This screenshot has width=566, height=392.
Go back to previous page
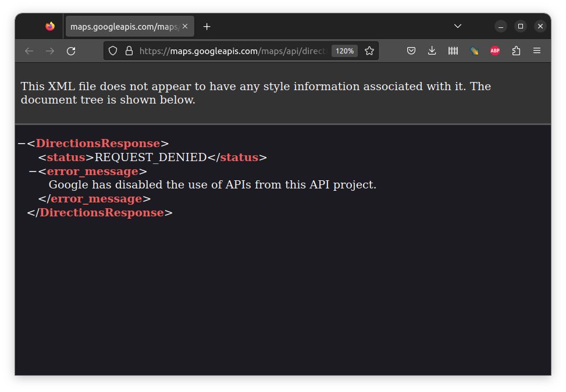click(x=29, y=51)
